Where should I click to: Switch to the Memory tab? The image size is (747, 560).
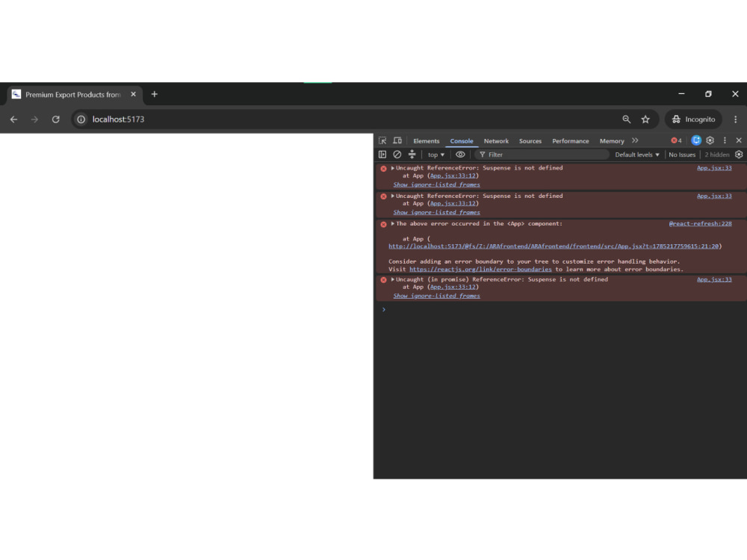[612, 141]
